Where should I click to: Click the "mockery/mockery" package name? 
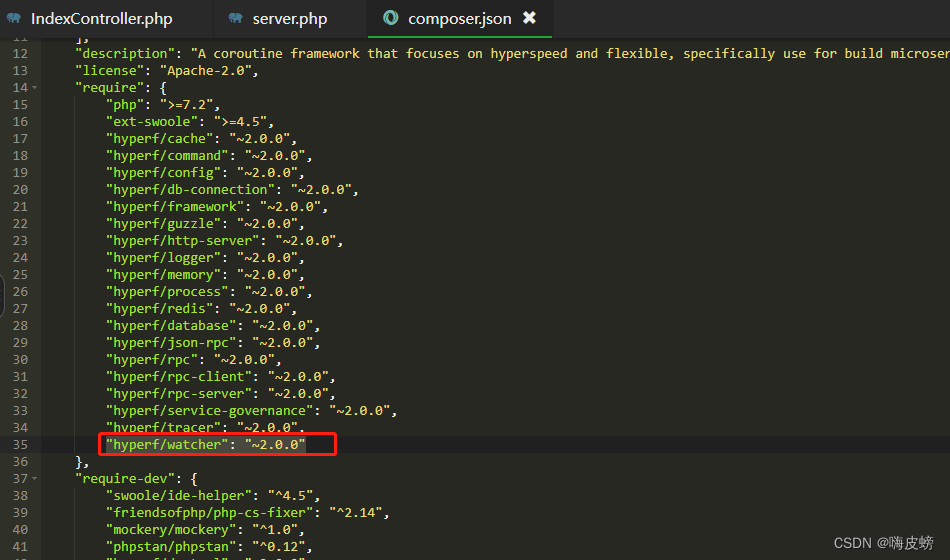click(x=171, y=529)
